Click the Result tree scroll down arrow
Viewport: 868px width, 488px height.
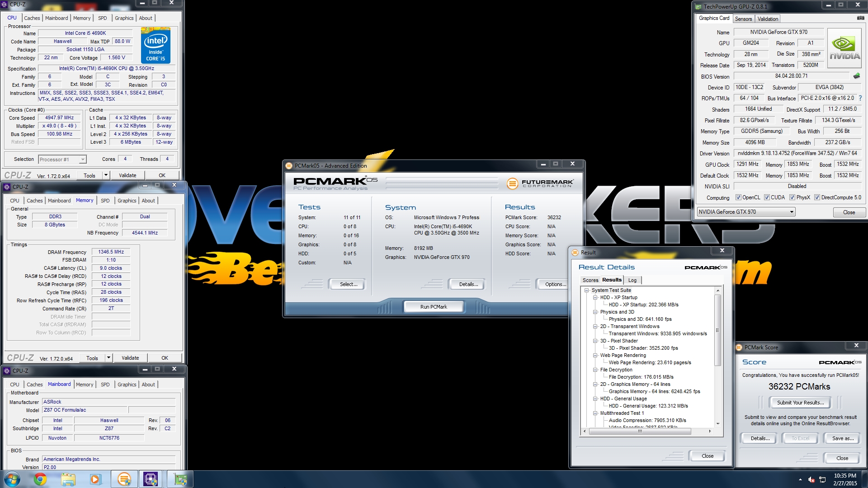(717, 424)
